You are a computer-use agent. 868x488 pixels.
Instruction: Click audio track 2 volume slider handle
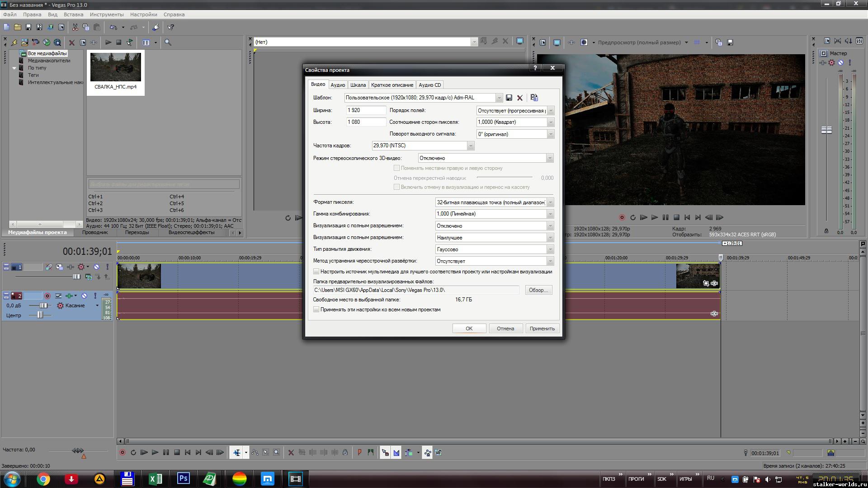43,305
